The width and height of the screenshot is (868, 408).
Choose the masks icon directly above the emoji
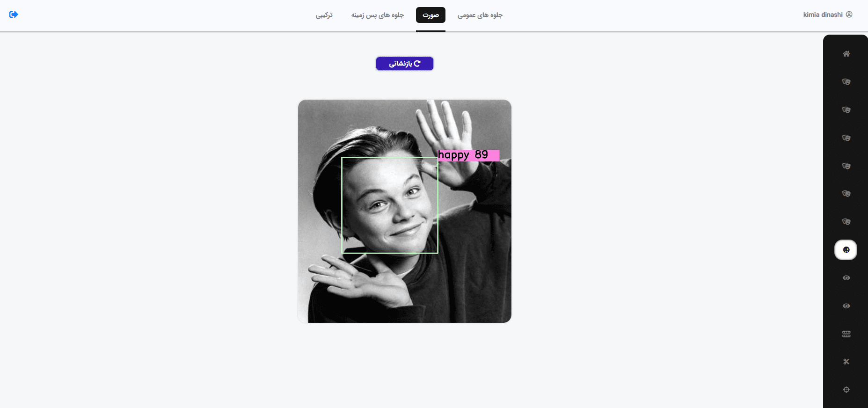[846, 222]
